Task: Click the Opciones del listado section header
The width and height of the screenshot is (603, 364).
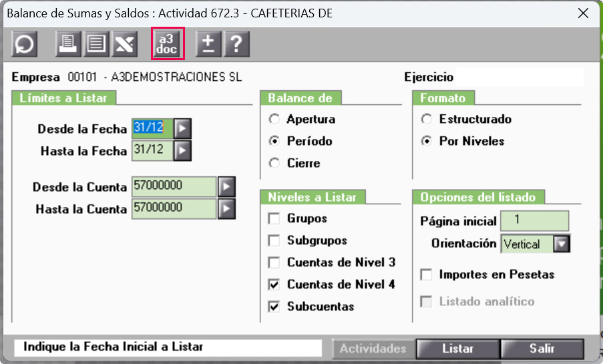Action: (478, 197)
